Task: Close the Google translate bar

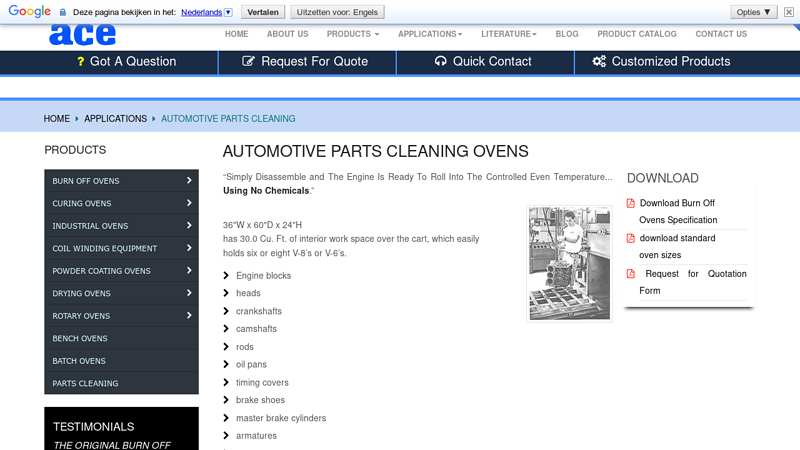Action: tap(789, 12)
